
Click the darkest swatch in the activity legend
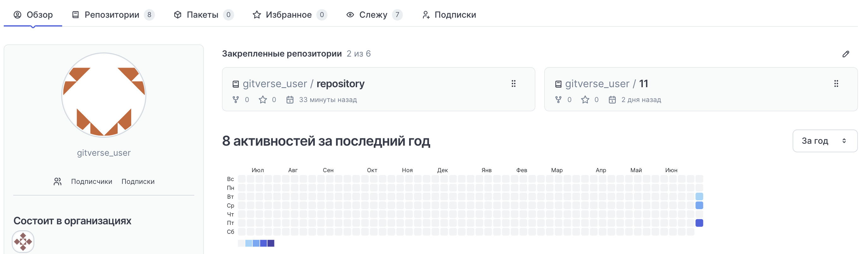tap(271, 243)
